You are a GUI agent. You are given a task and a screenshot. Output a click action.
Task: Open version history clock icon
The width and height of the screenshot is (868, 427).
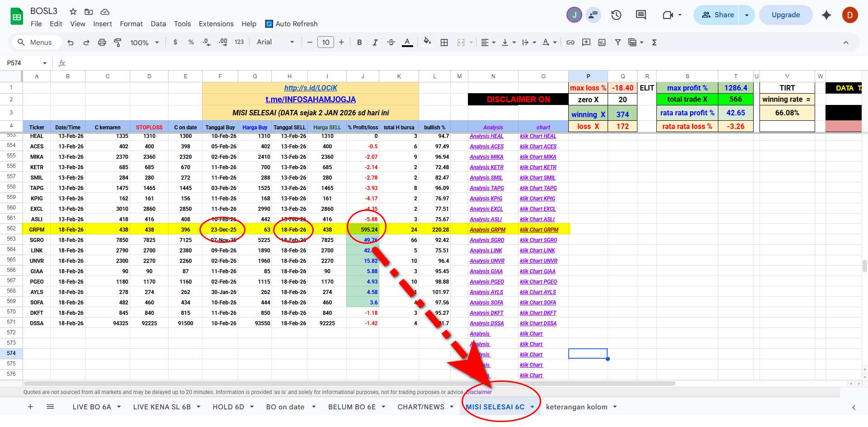click(x=616, y=15)
